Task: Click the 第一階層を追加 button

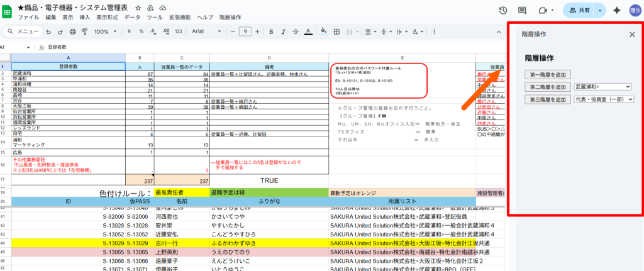Action: tap(547, 74)
